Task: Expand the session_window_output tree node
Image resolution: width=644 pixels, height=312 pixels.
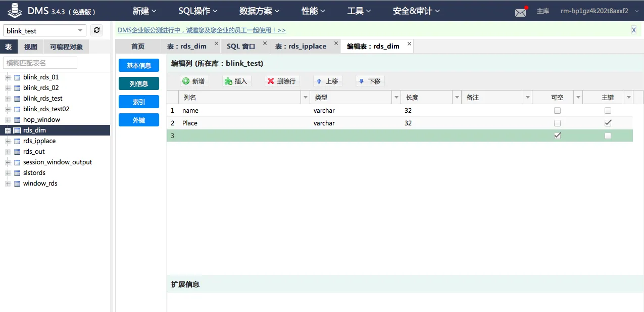Action: click(x=8, y=162)
